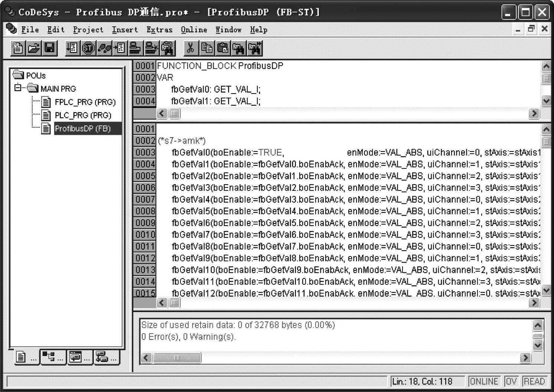The height and width of the screenshot is (392, 554).
Task: Click the message pane's down scroll arrow
Action: coord(538,346)
